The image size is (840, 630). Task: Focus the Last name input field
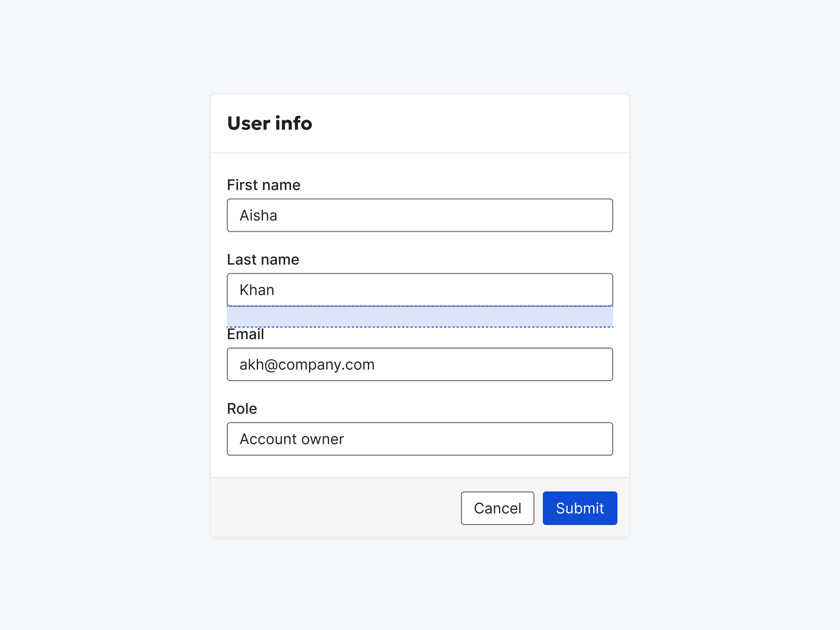(x=420, y=290)
